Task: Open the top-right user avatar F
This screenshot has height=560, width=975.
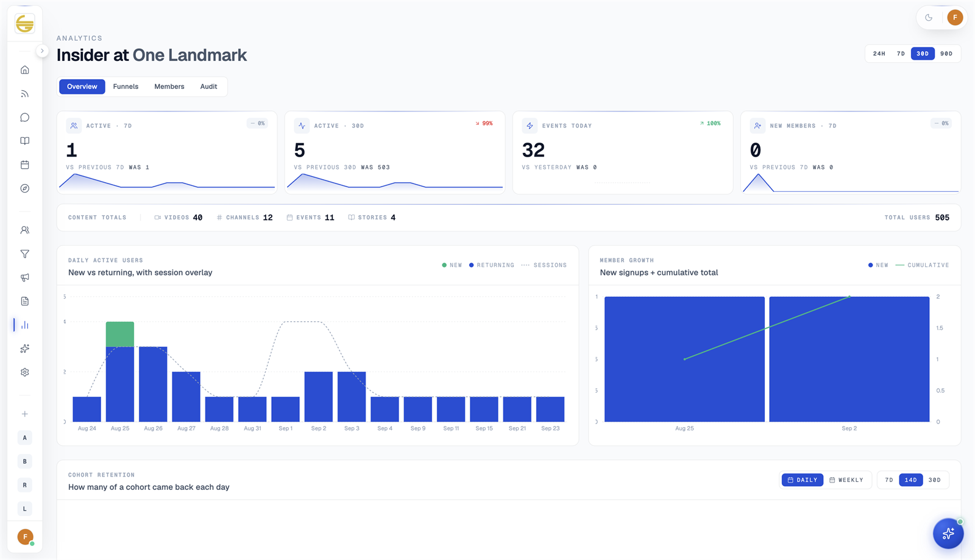Action: 955,18
